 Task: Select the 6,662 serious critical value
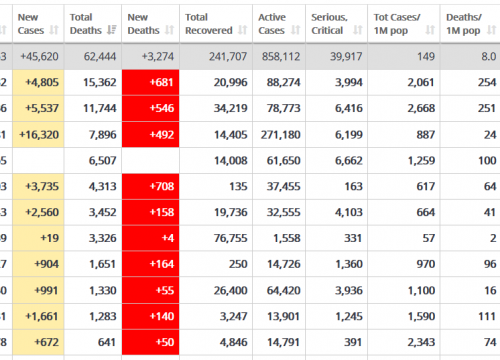349,161
